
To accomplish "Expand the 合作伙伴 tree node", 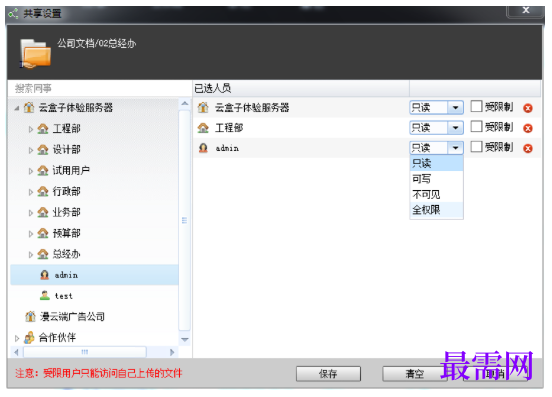I will point(17,338).
